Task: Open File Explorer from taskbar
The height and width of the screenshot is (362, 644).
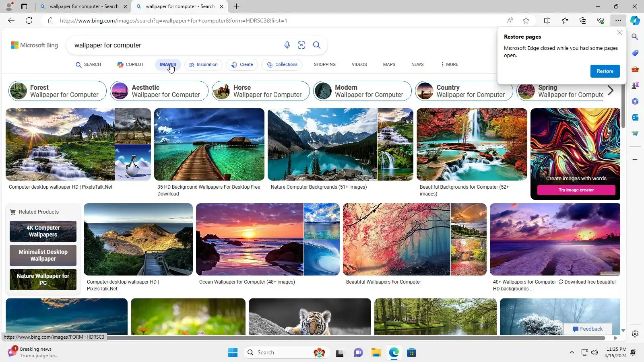Action: pyautogui.click(x=376, y=353)
